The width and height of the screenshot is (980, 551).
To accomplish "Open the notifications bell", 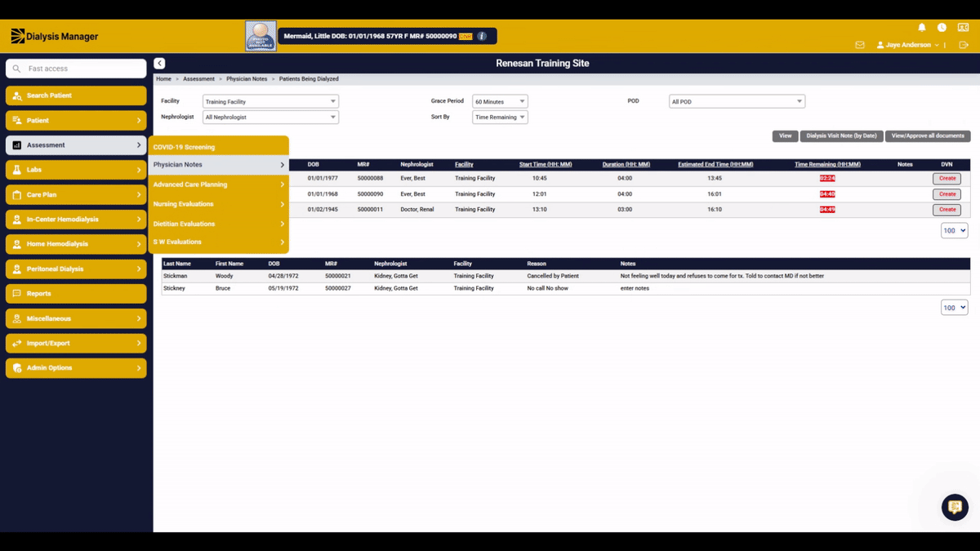I will [922, 28].
